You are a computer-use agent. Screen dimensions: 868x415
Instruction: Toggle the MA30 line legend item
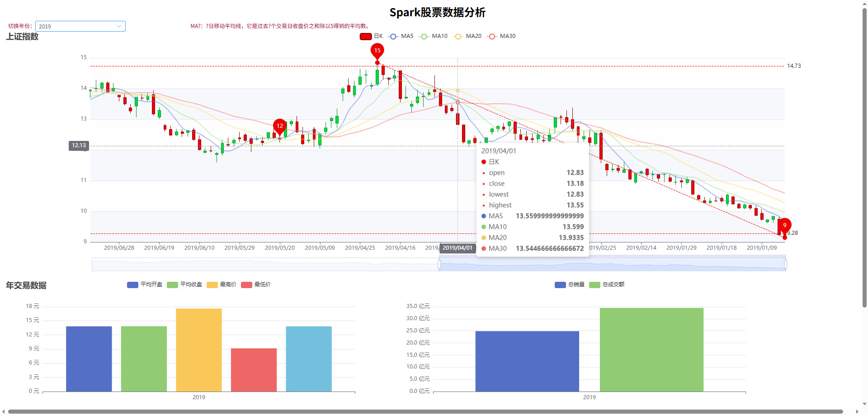click(501, 36)
